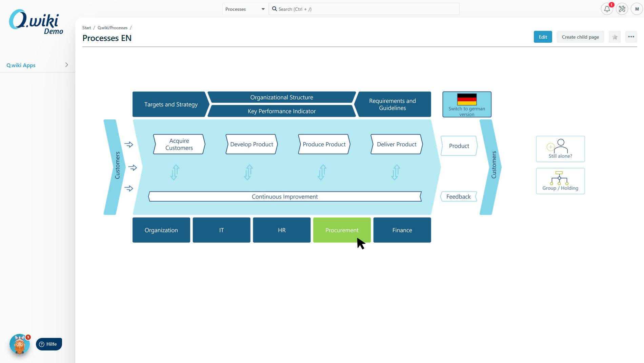
Task: Go to Start breadcrumb link
Action: 86,28
